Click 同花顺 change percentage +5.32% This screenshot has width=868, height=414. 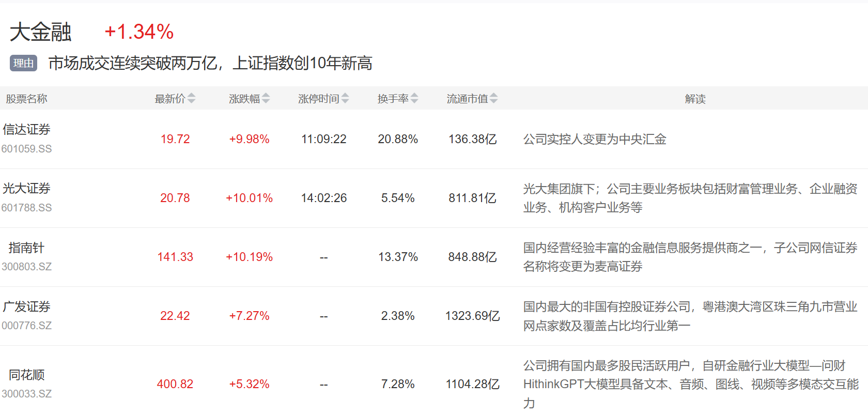click(249, 384)
